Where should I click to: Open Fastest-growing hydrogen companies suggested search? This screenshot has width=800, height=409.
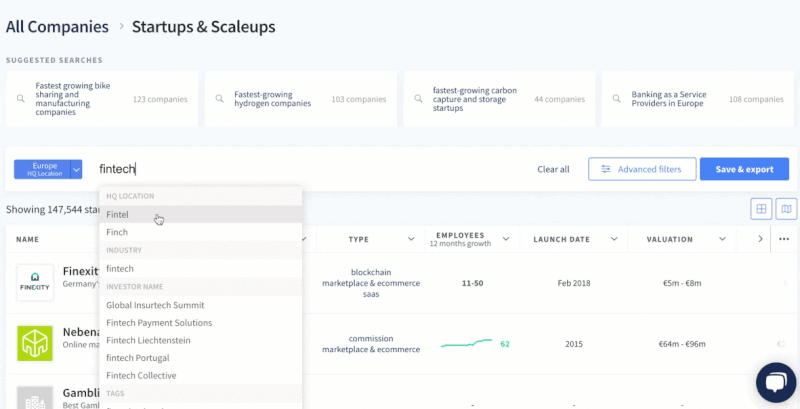301,99
